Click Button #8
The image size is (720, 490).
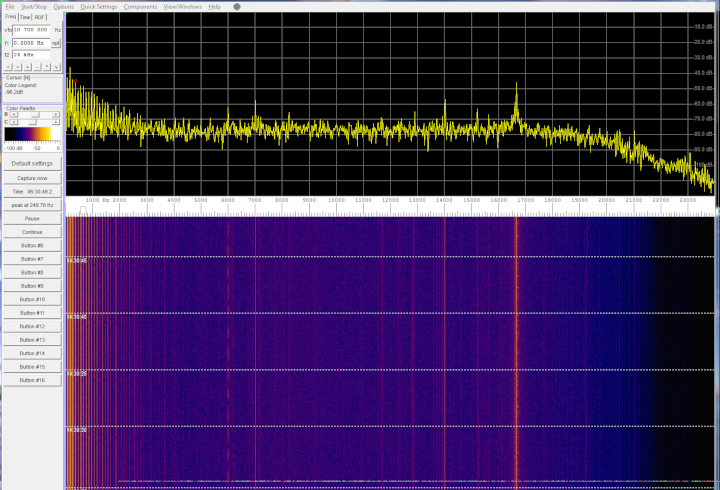32,272
